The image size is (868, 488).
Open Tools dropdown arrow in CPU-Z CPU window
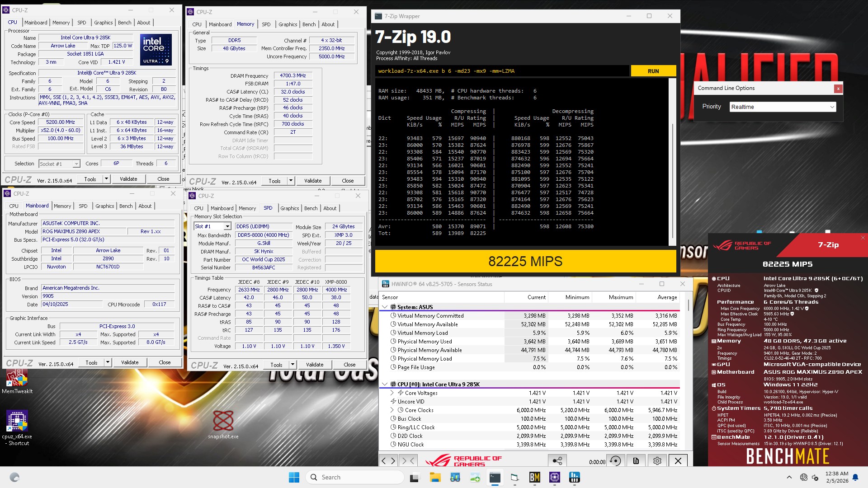pyautogui.click(x=106, y=179)
